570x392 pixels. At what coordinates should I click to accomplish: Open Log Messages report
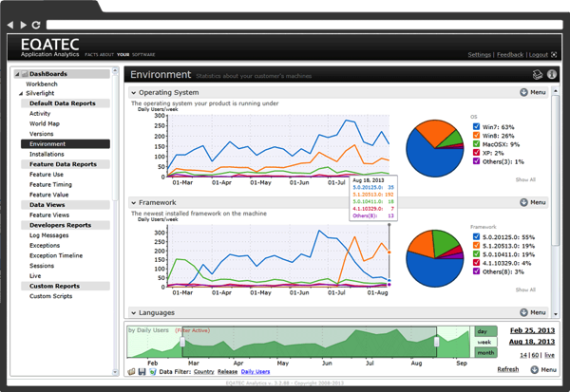click(x=48, y=235)
